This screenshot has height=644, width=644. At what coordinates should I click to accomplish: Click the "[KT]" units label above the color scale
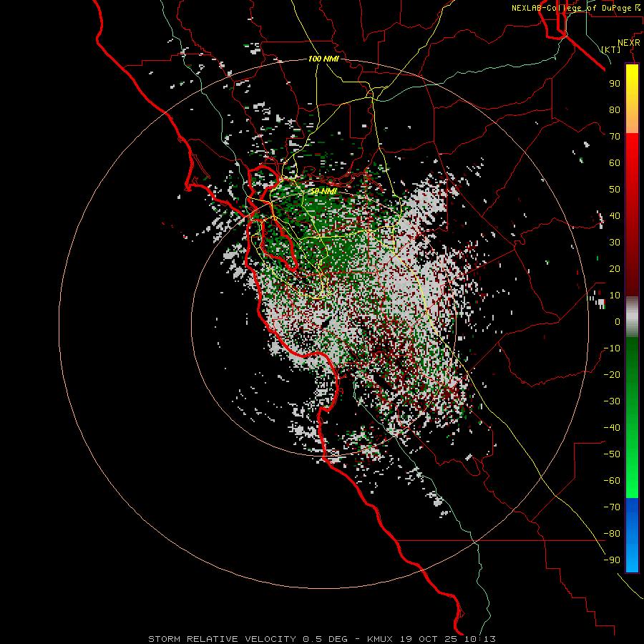tap(611, 49)
